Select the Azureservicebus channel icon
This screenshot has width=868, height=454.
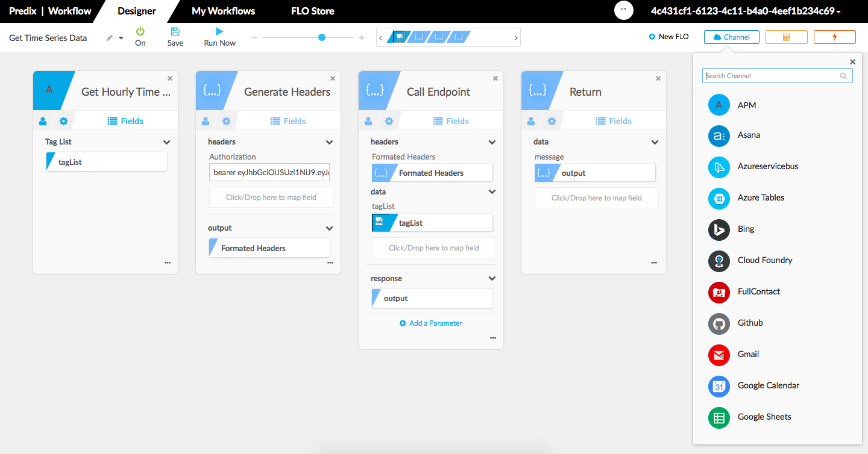click(x=719, y=167)
